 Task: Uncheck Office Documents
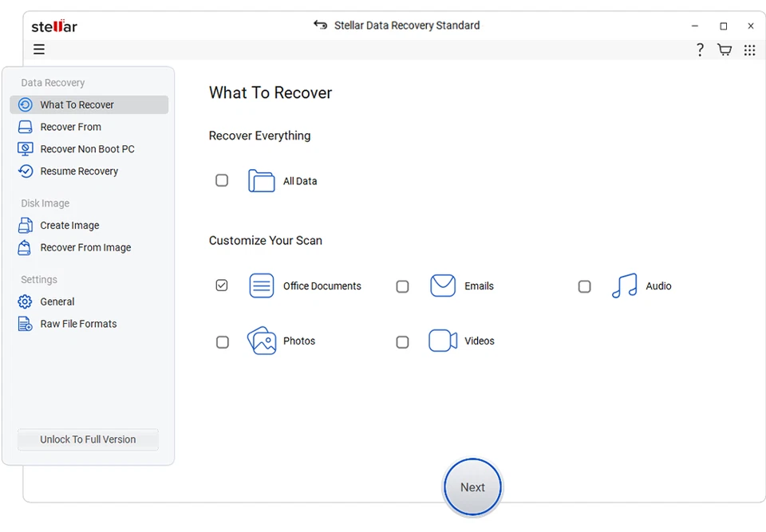pos(222,285)
